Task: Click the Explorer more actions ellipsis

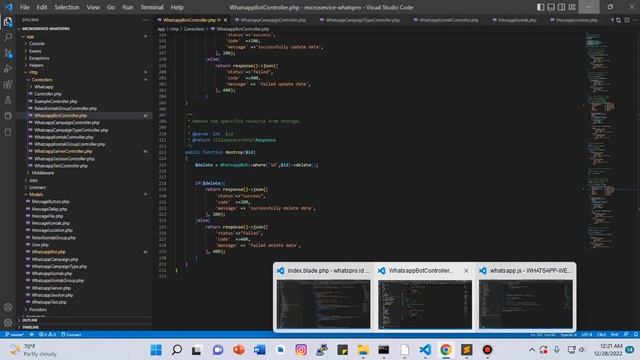Action: [145, 20]
